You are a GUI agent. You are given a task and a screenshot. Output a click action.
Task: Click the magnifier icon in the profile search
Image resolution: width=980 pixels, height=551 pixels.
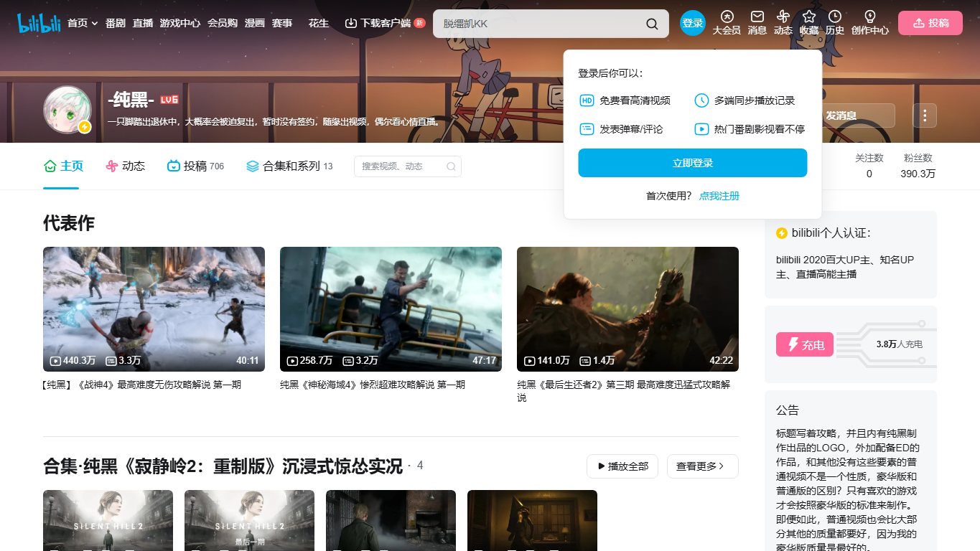pyautogui.click(x=451, y=166)
